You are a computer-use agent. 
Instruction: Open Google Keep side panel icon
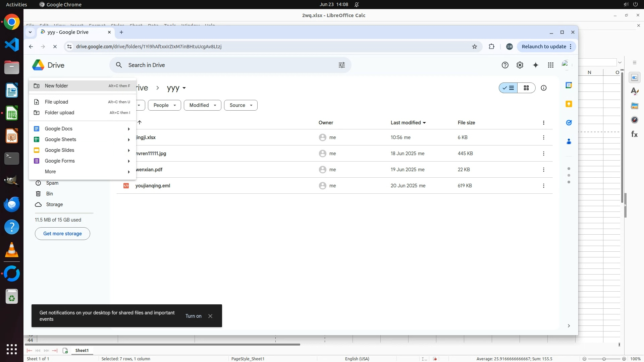point(569,104)
